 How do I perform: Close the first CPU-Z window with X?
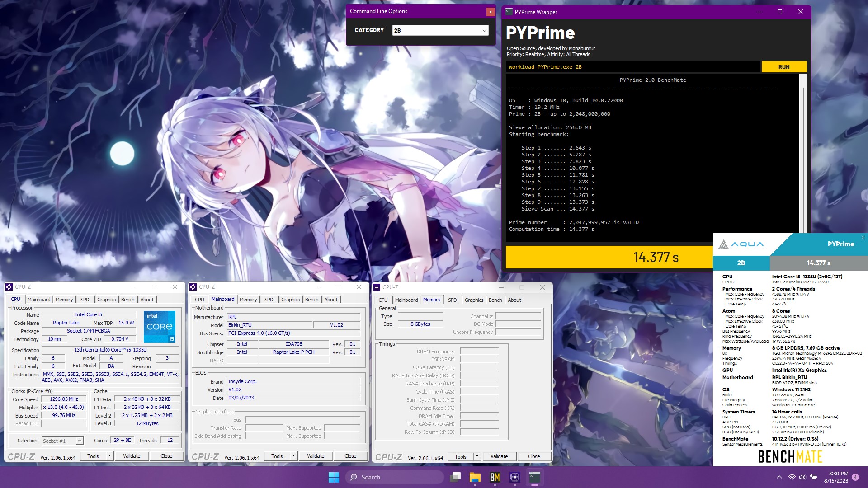tap(175, 287)
